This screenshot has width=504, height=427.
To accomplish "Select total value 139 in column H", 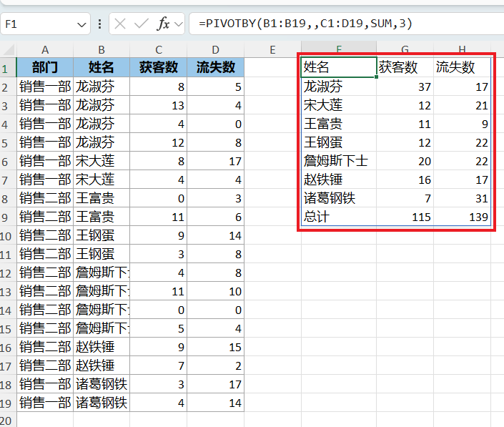I will (462, 217).
